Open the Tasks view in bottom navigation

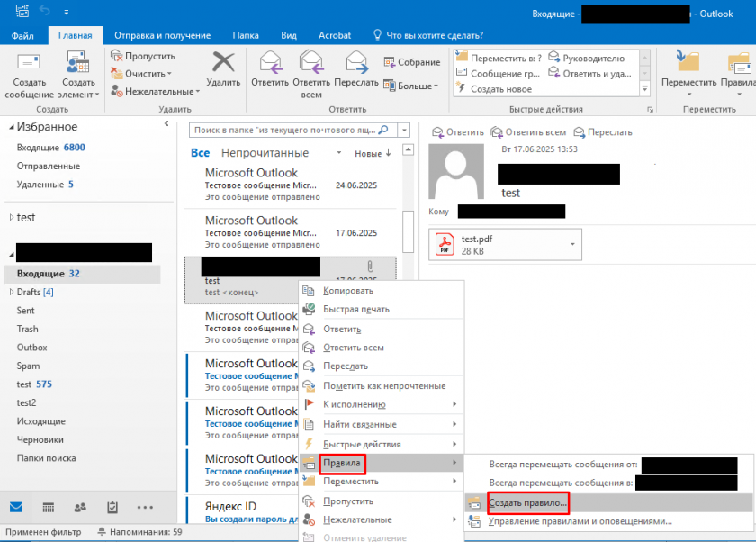pos(112,507)
